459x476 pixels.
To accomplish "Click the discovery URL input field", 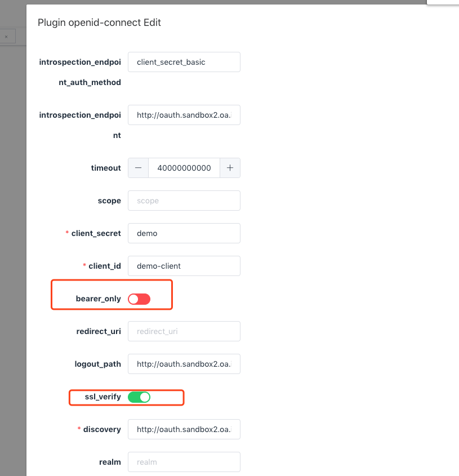I will [184, 429].
